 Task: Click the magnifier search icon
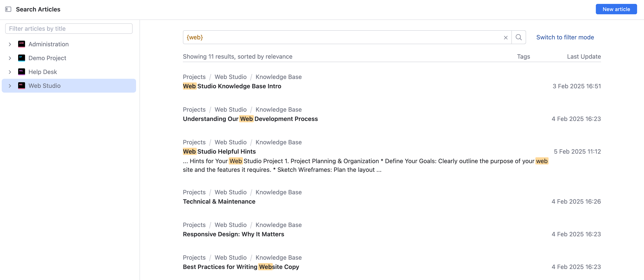tap(519, 37)
